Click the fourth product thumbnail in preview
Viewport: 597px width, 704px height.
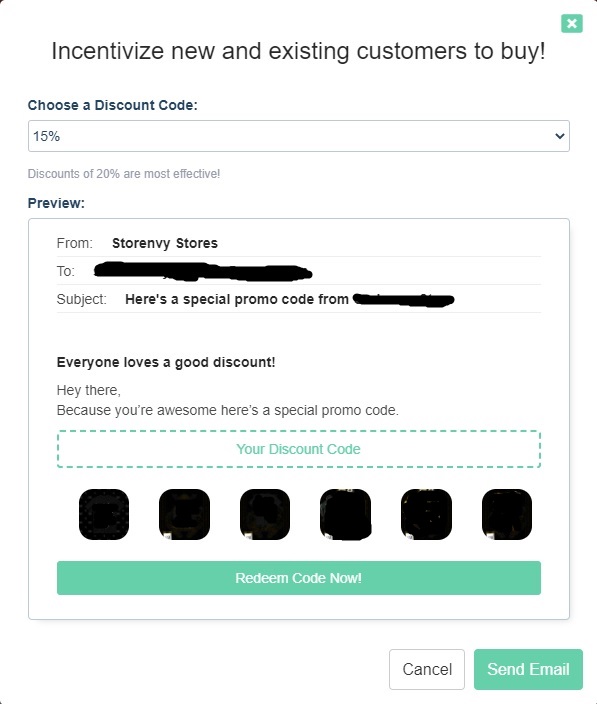345,514
